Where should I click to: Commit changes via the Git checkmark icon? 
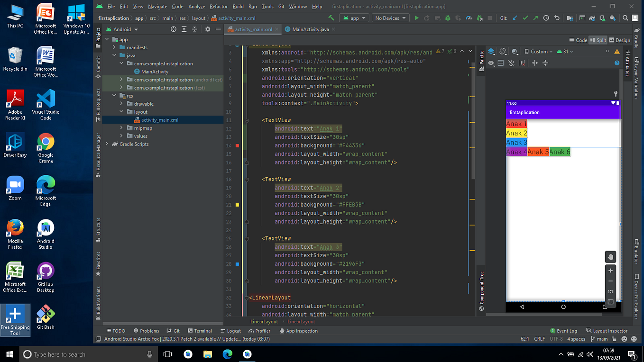(x=526, y=18)
